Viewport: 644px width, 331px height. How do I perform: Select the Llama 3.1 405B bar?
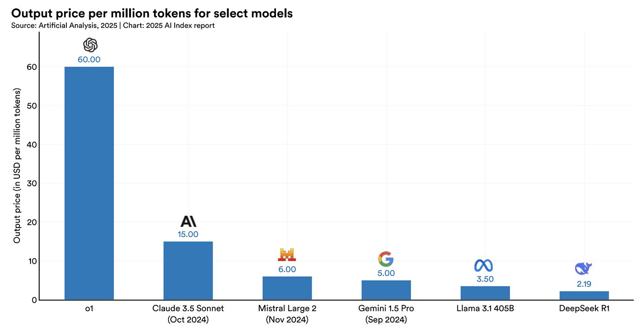[485, 293]
